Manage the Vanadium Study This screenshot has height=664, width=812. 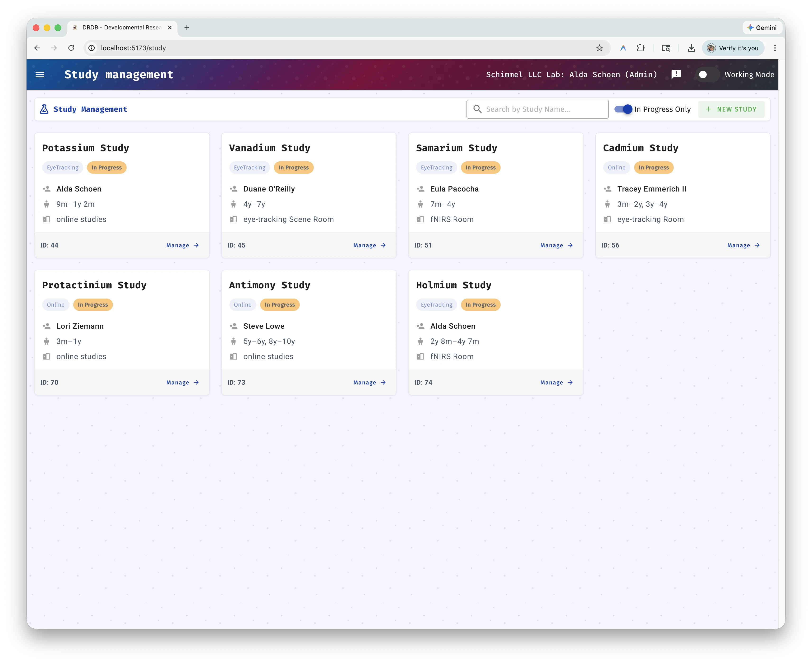click(x=369, y=245)
